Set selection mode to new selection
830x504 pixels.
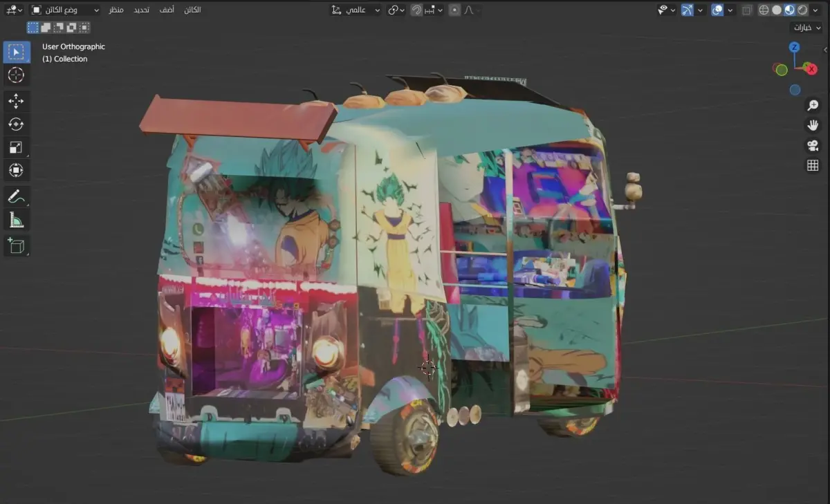tap(33, 28)
